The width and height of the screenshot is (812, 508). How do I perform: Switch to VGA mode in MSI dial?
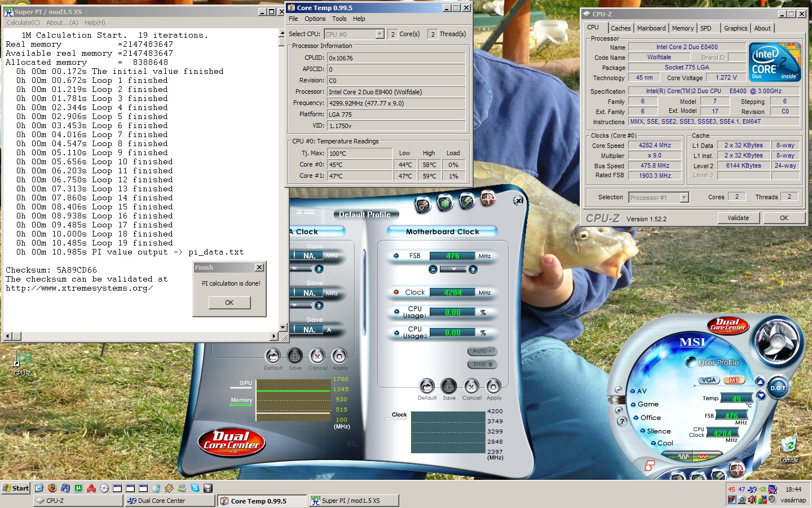point(709,380)
